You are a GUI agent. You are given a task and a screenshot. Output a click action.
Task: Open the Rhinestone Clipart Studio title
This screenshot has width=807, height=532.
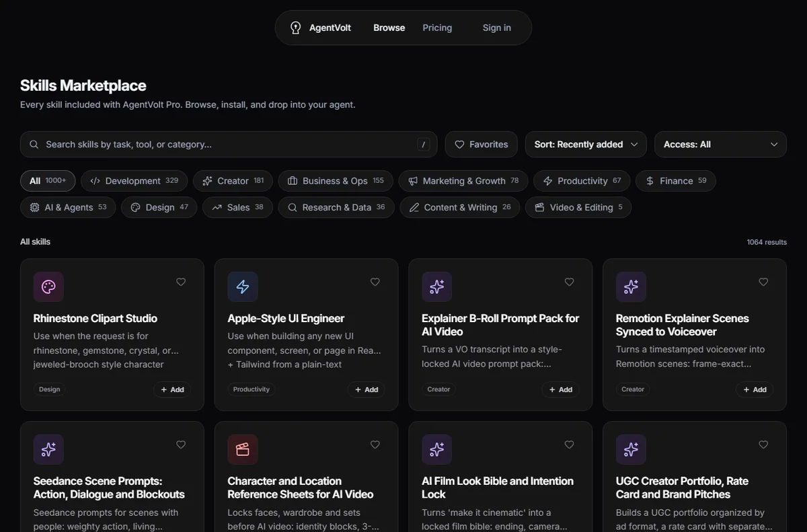point(95,318)
